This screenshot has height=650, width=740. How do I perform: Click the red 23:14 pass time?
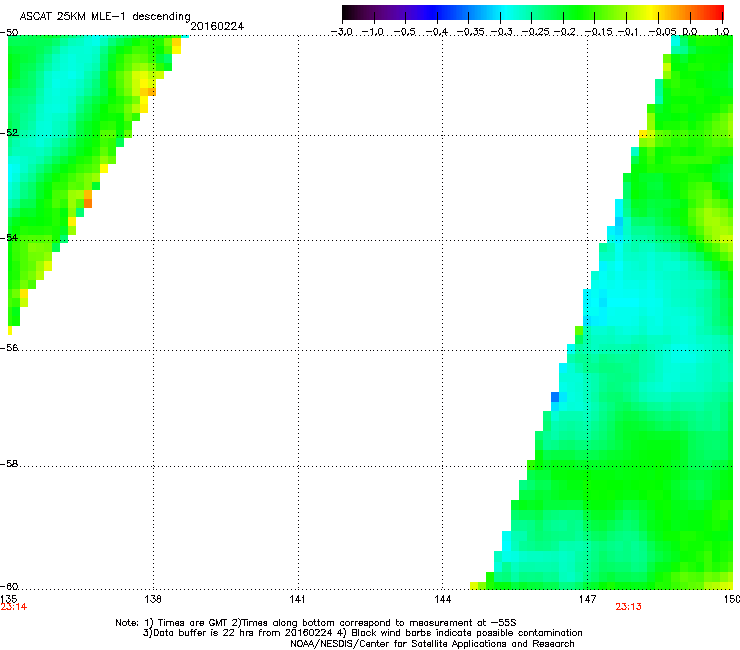pyautogui.click(x=14, y=607)
